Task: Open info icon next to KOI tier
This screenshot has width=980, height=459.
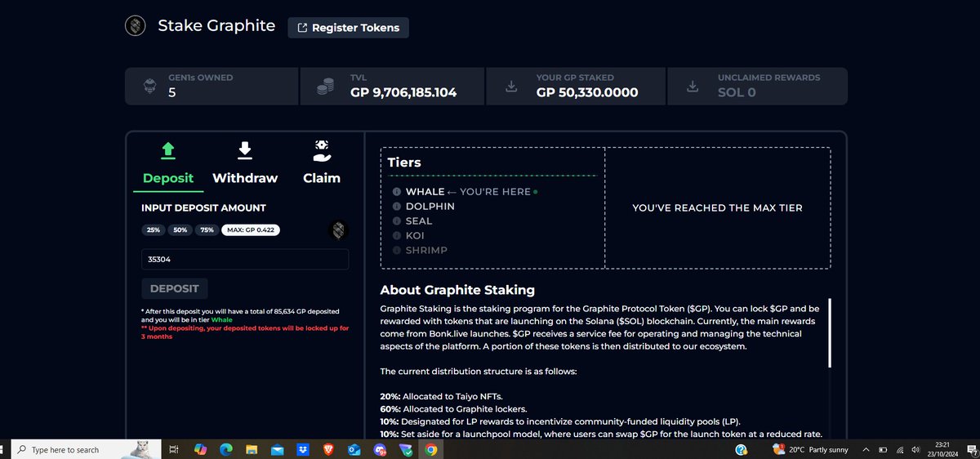Action: pyautogui.click(x=397, y=236)
